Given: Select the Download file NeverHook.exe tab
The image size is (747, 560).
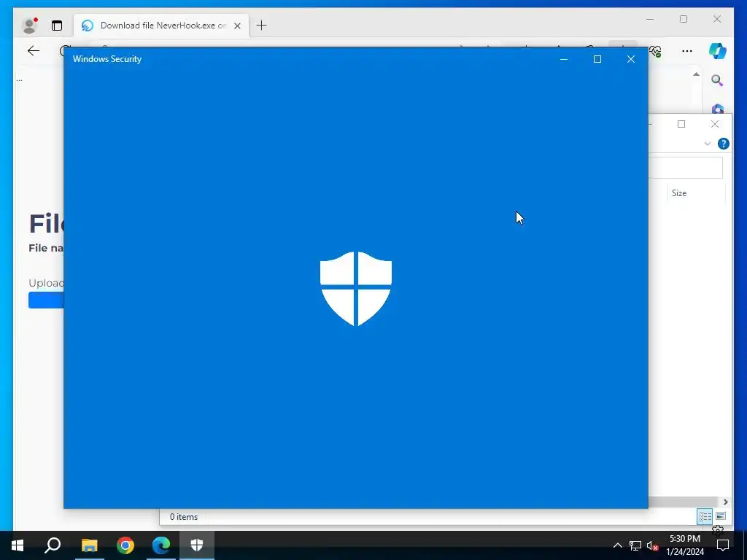Looking at the screenshot, I should click(x=161, y=26).
